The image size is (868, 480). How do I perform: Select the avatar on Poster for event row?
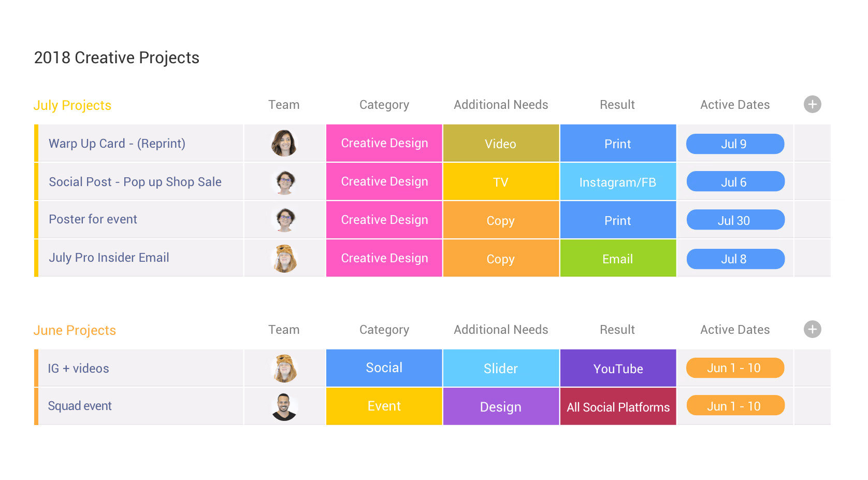point(284,220)
